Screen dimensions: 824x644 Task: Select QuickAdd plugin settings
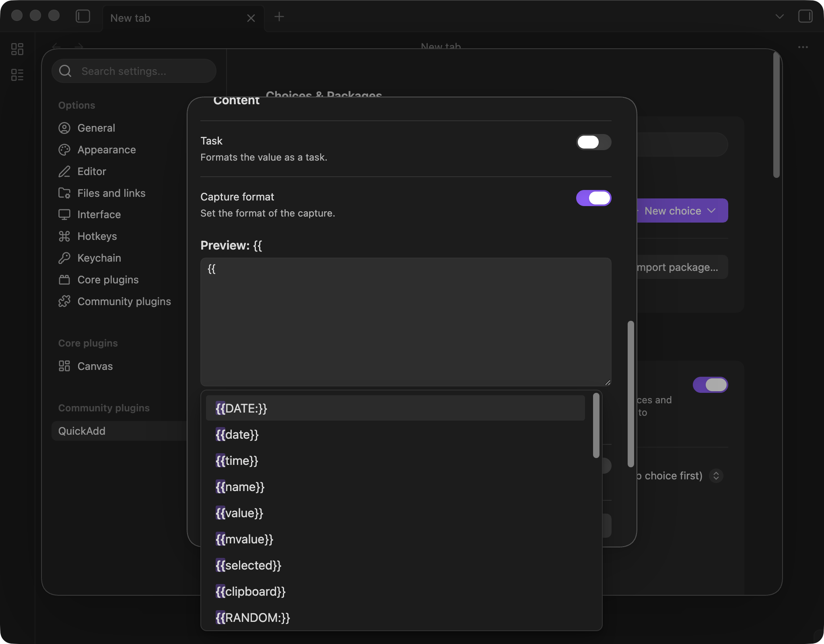[119, 431]
